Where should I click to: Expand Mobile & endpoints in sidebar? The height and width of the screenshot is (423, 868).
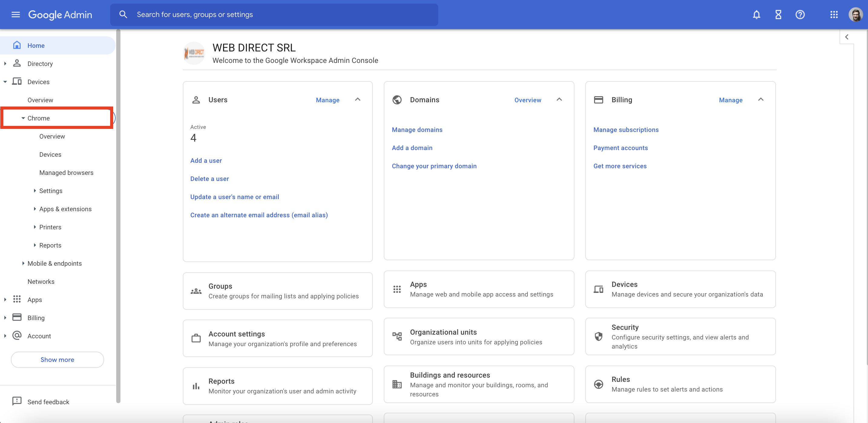pyautogui.click(x=23, y=263)
